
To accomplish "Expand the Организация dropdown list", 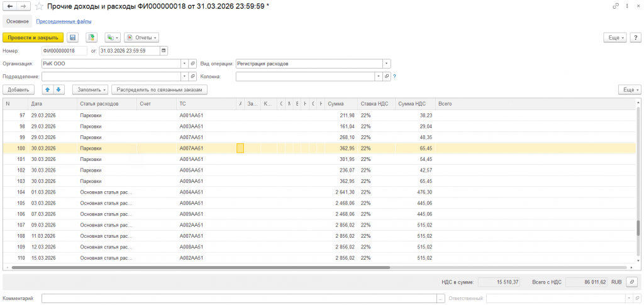I will (185, 64).
